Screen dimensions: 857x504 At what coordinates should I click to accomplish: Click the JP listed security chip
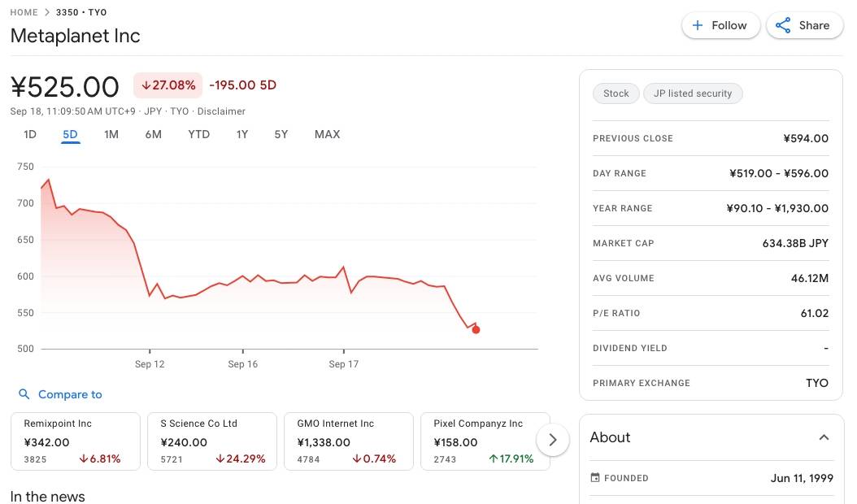[693, 93]
